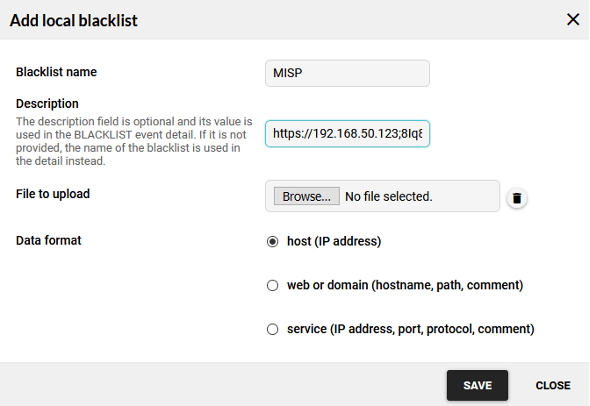Click the "Data format" label
The width and height of the screenshot is (590, 406).
(48, 240)
